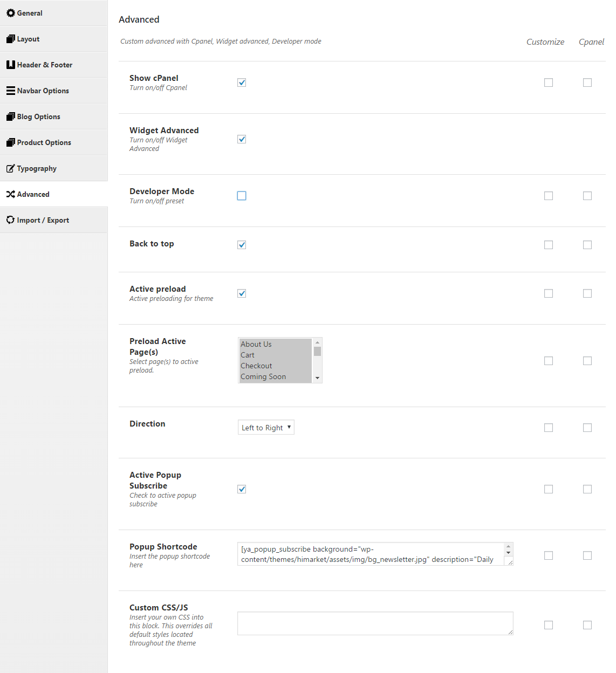
Task: Click the down arrow in the Preload pages list
Action: (x=317, y=378)
